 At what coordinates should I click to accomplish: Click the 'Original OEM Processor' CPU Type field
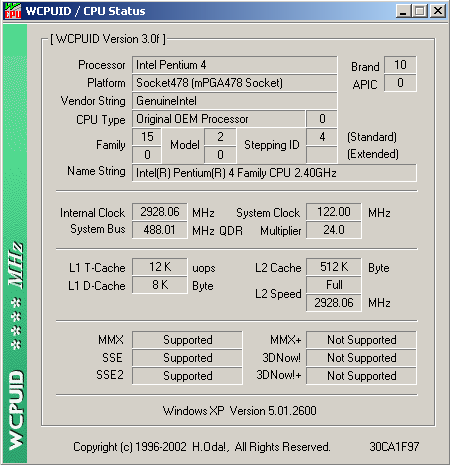click(219, 119)
